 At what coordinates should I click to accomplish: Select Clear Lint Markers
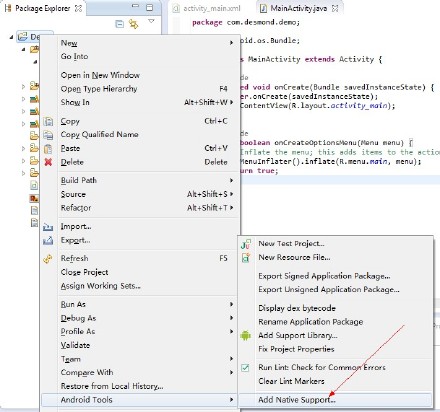(291, 381)
